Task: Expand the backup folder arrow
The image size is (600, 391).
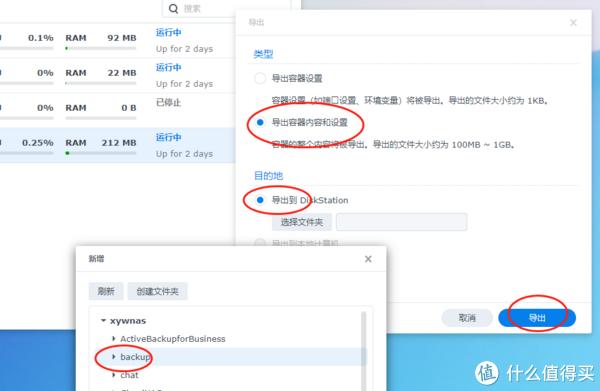Action: click(x=113, y=357)
